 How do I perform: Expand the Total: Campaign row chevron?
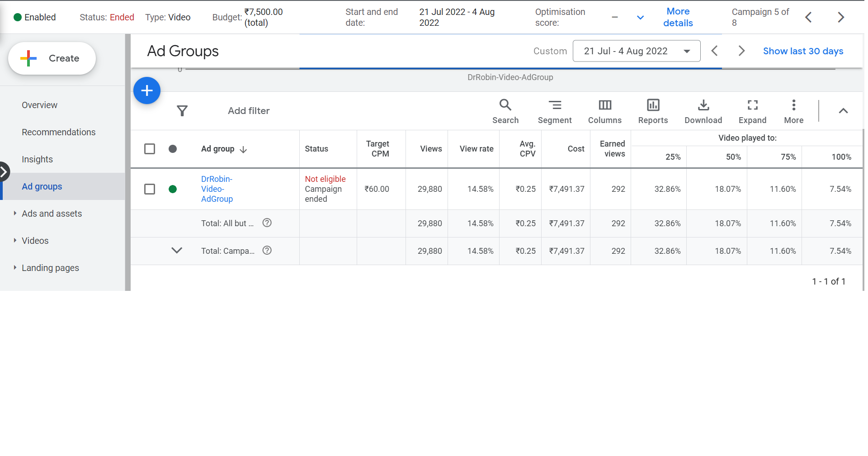[x=177, y=251]
